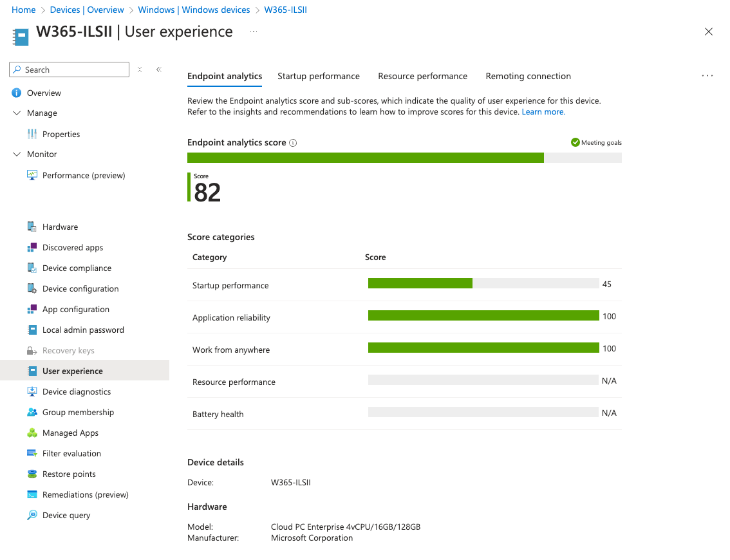Click the Discovered apps icon
730x560 pixels.
pyautogui.click(x=32, y=247)
